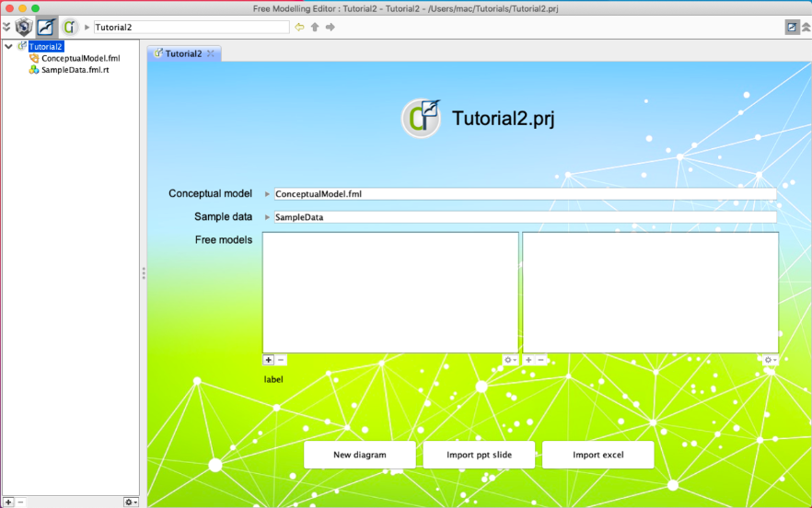The image size is (812, 508).
Task: Open gear menu of right Free models list
Action: pyautogui.click(x=771, y=360)
